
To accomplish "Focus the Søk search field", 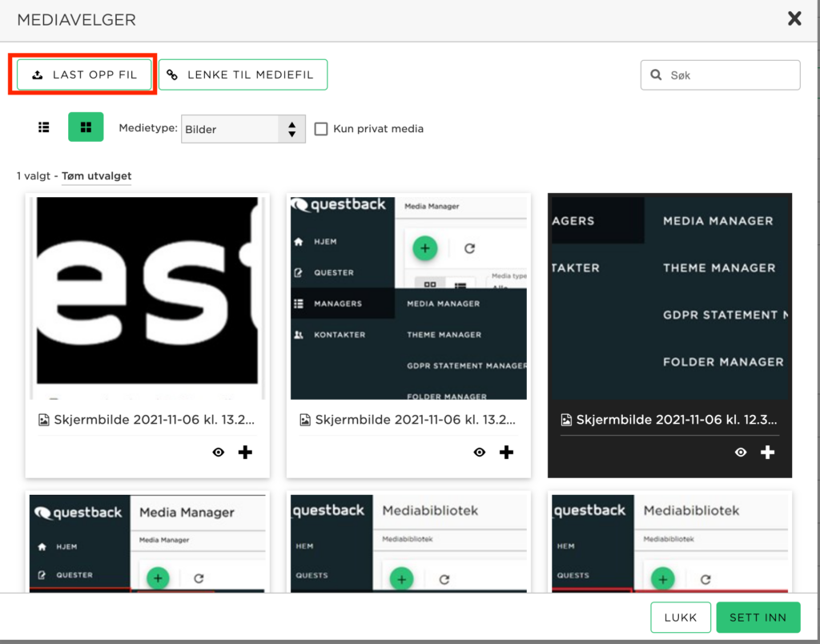I will click(x=720, y=74).
